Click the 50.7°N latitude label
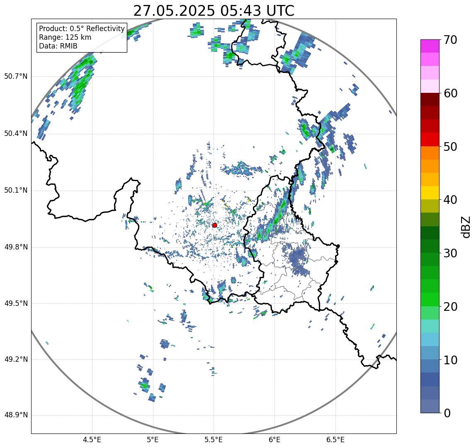 click(x=16, y=76)
